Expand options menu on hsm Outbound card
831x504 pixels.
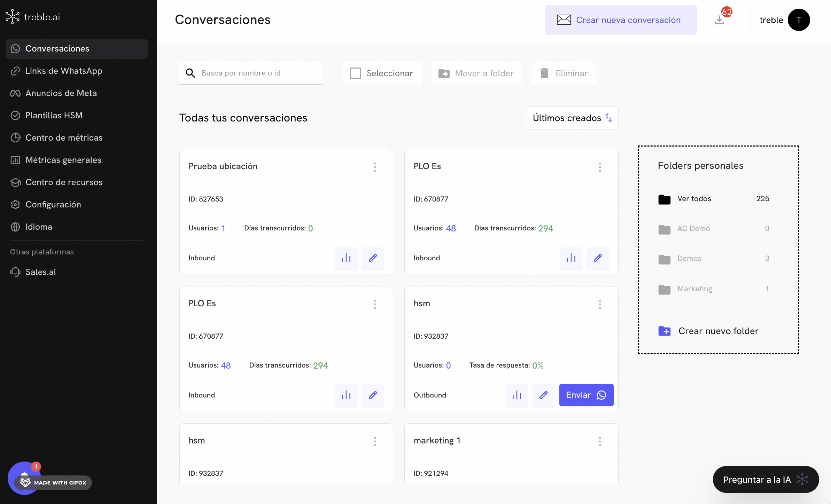pos(600,304)
